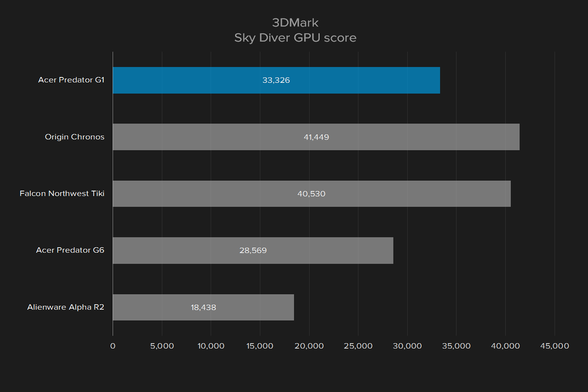588x392 pixels.
Task: Click the 5,000 axis tick label
Action: click(x=162, y=346)
